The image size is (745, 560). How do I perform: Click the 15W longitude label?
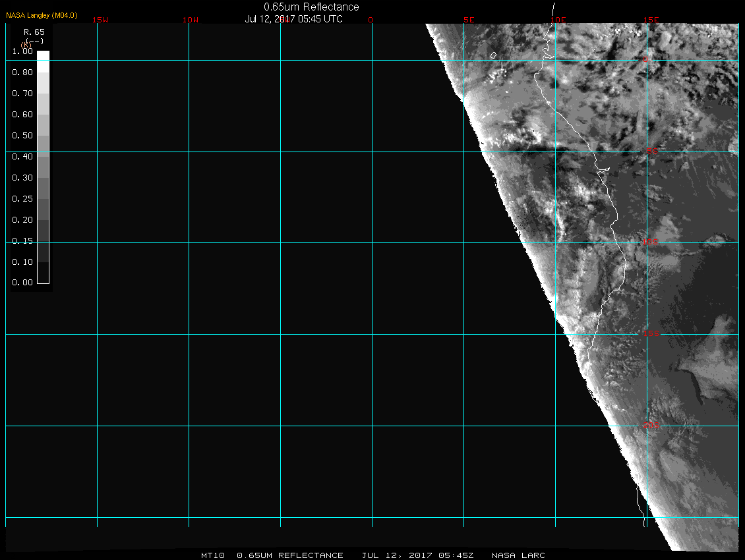(100, 20)
